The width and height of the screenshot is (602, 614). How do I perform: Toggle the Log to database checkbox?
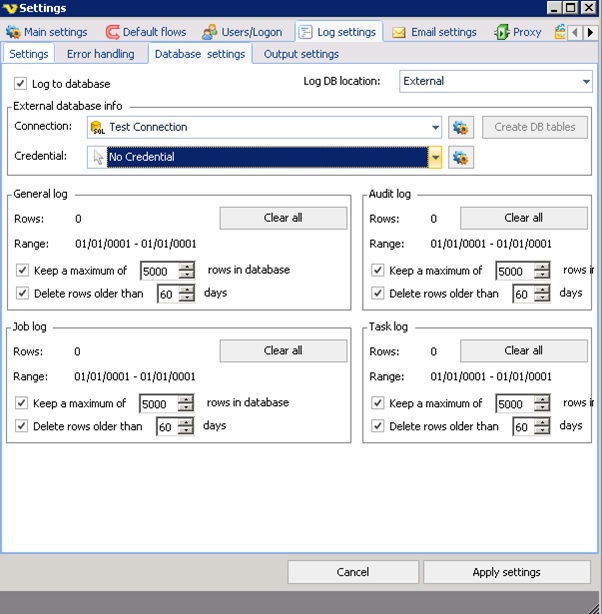pos(21,84)
